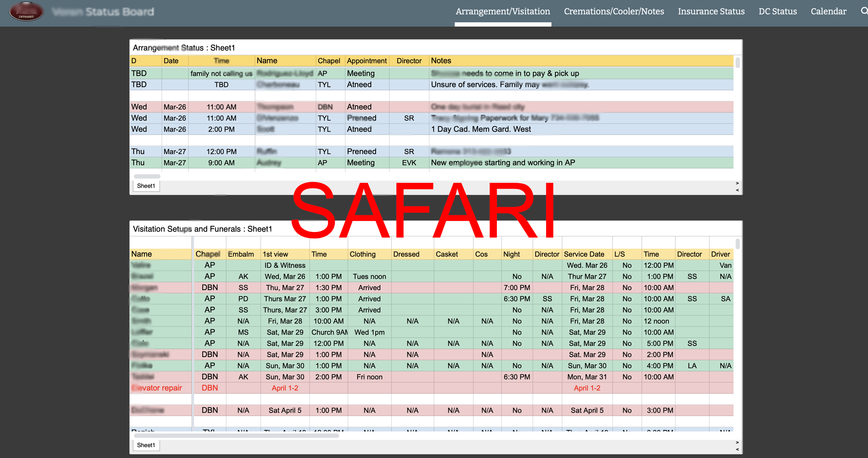Click the next-sheet arrow in Arrangement Status
Screen dimensions: 868x458
(x=737, y=183)
